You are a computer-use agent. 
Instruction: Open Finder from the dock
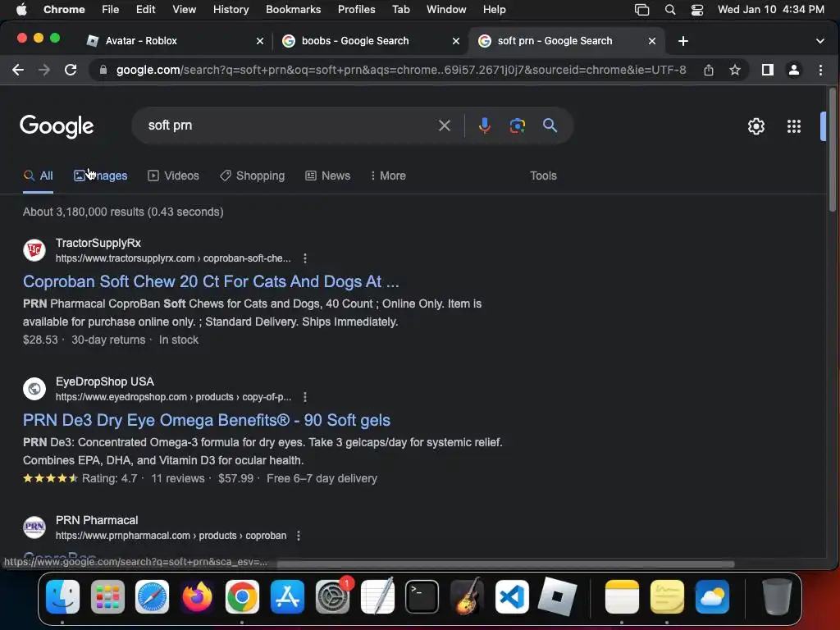[x=62, y=596]
